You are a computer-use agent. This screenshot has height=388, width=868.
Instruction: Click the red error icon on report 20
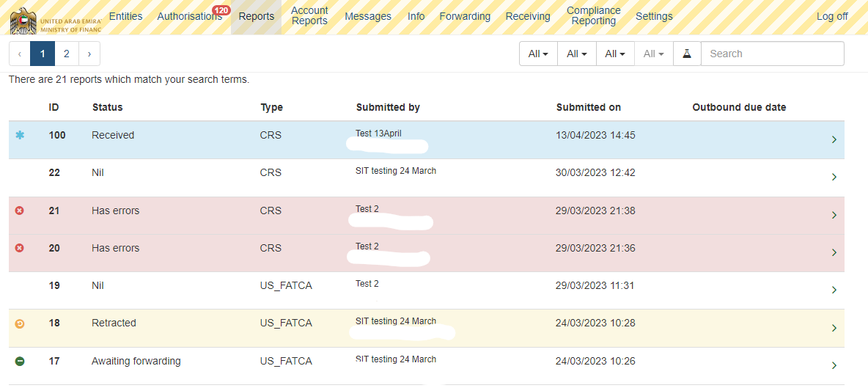(20, 248)
